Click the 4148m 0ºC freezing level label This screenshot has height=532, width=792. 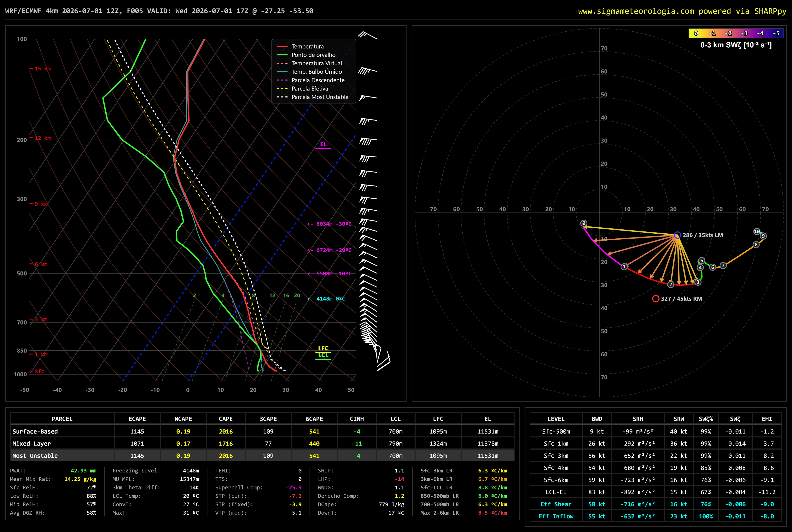tap(326, 299)
